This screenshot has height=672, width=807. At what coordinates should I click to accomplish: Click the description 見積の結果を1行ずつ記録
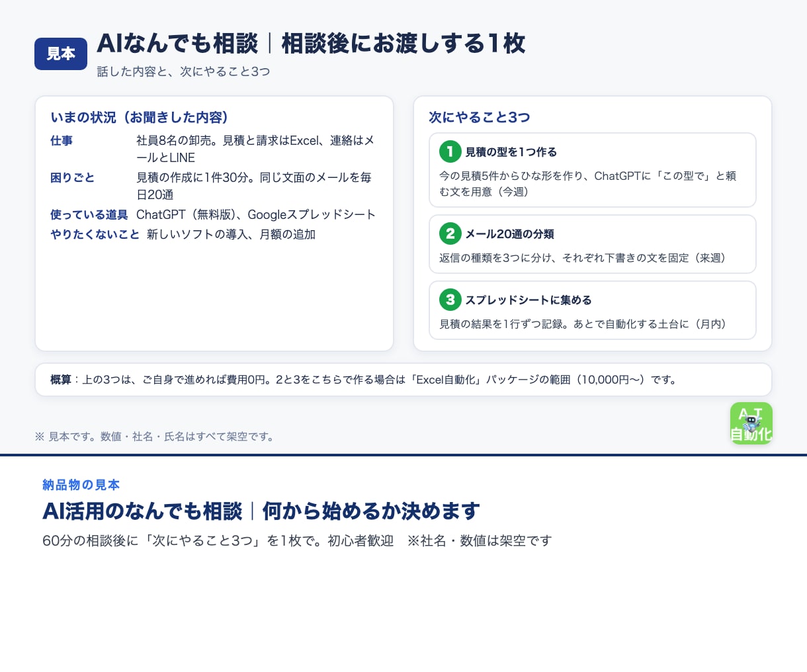click(x=505, y=324)
